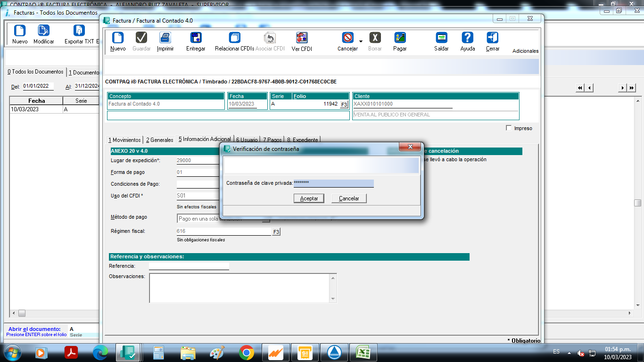644x362 pixels.
Task: Switch to 1 Movimientos tab
Action: 124,140
